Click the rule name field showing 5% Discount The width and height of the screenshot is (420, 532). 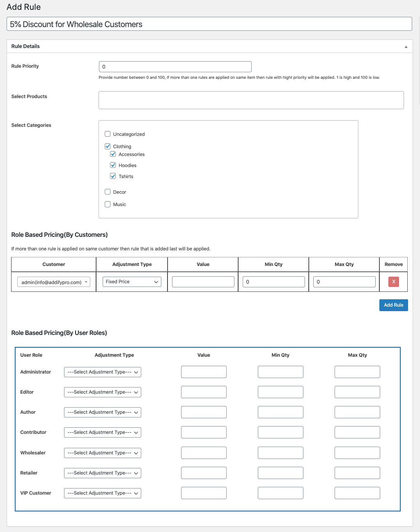pyautogui.click(x=209, y=24)
